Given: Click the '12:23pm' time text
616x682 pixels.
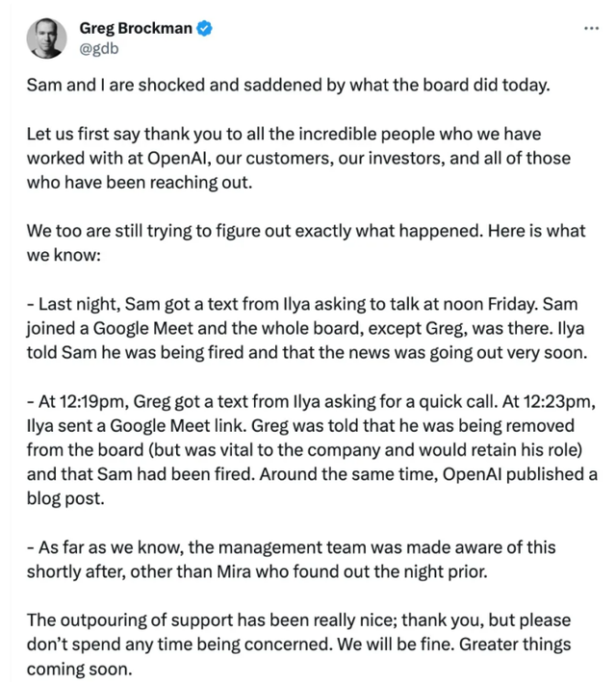Looking at the screenshot, I should coord(558,401).
